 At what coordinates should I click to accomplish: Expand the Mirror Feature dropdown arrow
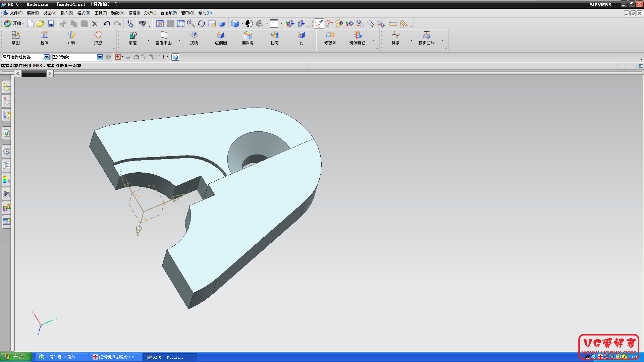[373, 41]
